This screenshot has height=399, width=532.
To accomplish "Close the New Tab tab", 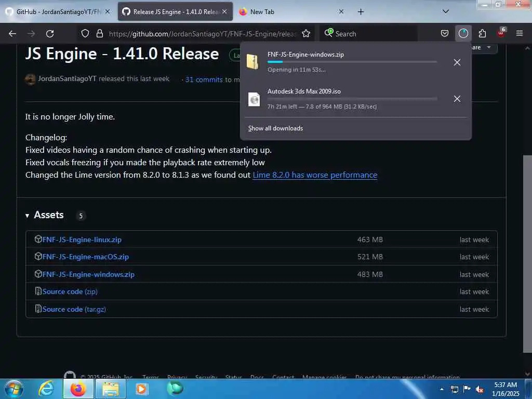I will click(x=341, y=11).
